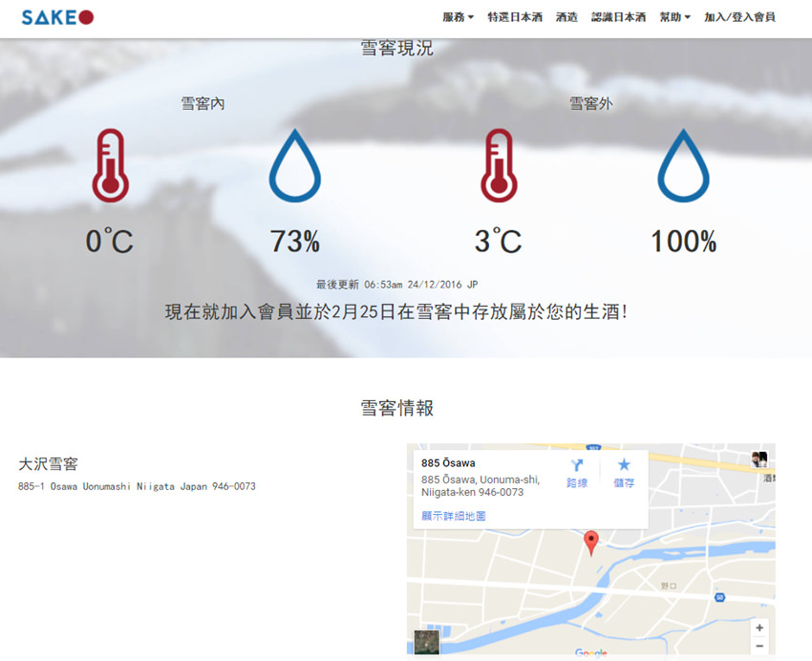Zoom out the map with minus button

click(759, 647)
